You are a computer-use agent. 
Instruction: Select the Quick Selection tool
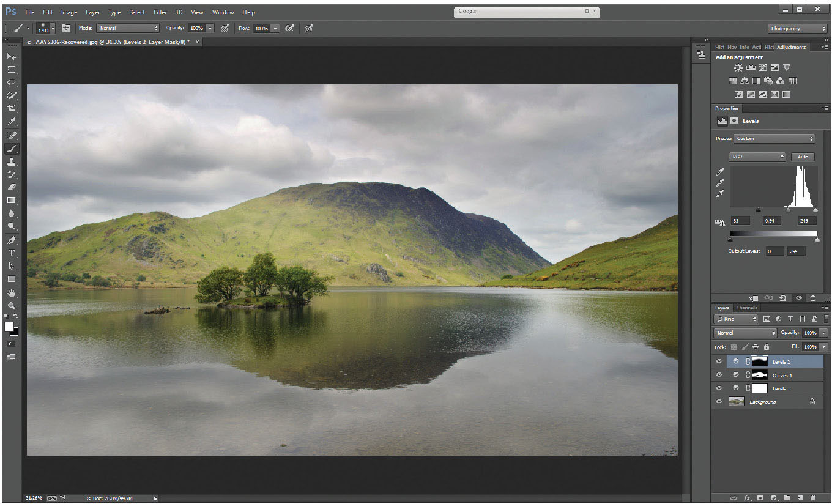click(x=11, y=95)
